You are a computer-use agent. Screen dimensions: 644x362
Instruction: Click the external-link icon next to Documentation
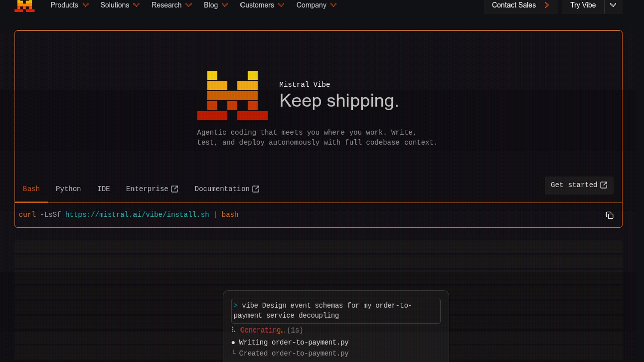256,189
